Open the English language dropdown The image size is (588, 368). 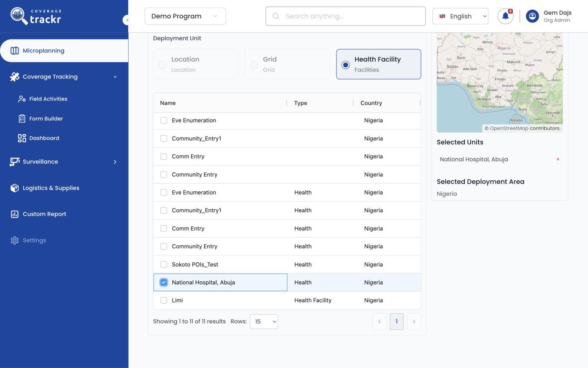pyautogui.click(x=460, y=16)
